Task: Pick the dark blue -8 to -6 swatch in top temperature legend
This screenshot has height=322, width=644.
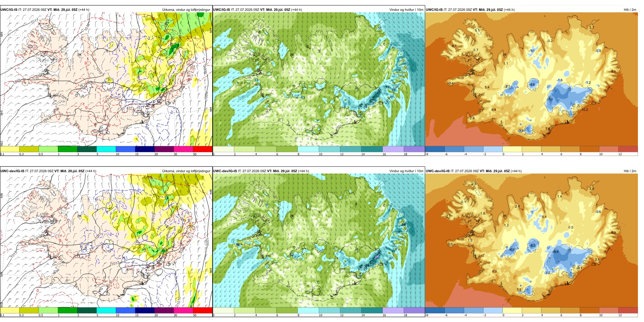Action: 435,149
